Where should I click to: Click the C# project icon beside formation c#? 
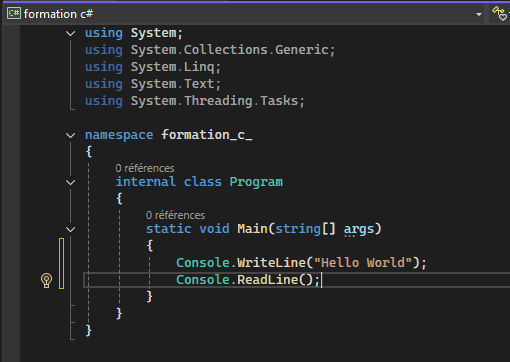tap(14, 14)
